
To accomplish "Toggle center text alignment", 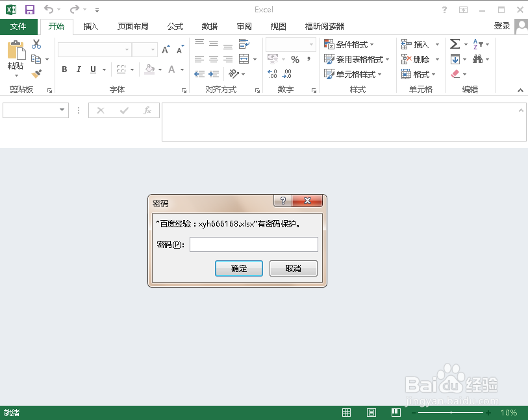I will (x=214, y=58).
